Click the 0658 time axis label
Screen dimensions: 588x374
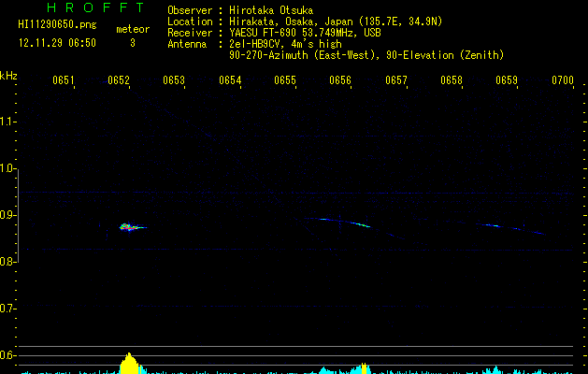pos(452,80)
